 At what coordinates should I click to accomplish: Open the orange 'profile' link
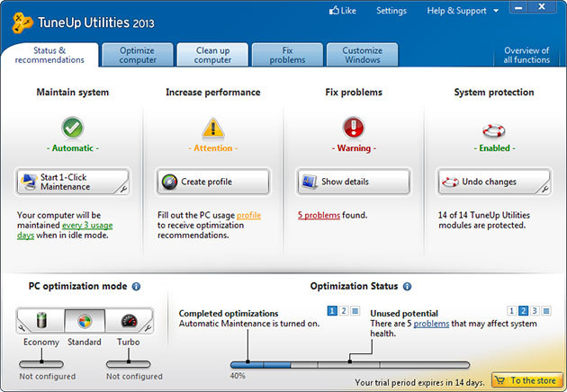pos(248,215)
